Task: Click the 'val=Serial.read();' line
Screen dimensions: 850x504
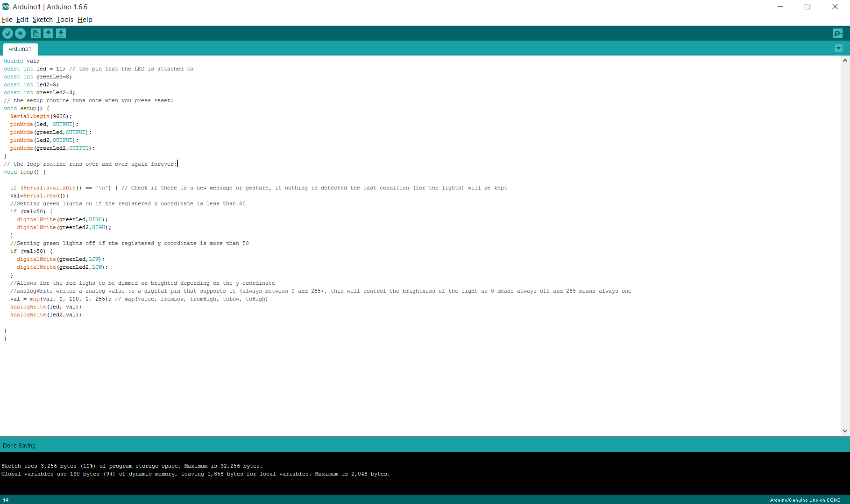Action: (x=40, y=196)
